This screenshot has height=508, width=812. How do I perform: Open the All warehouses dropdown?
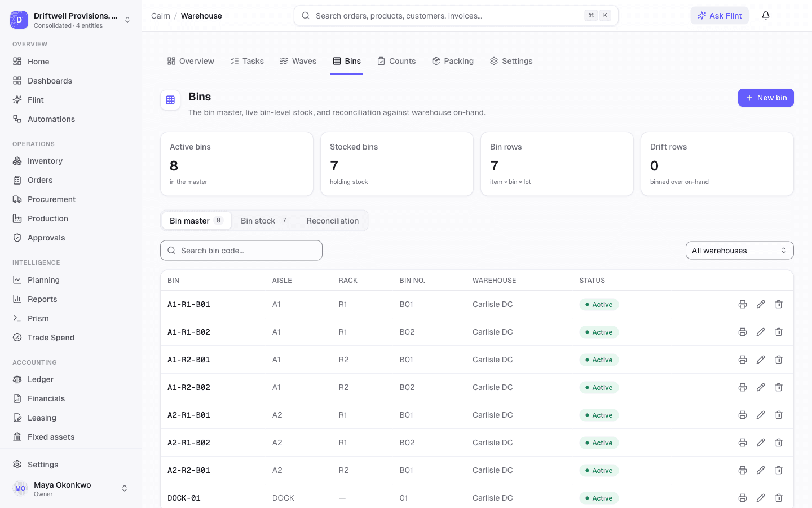pos(739,251)
